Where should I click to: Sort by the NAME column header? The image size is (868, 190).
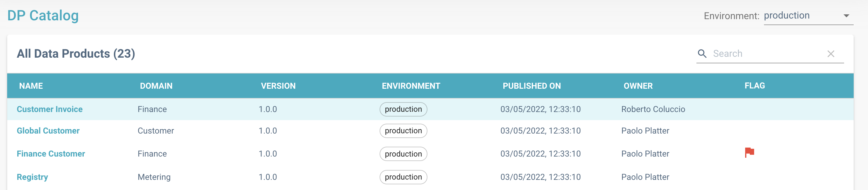(x=31, y=86)
